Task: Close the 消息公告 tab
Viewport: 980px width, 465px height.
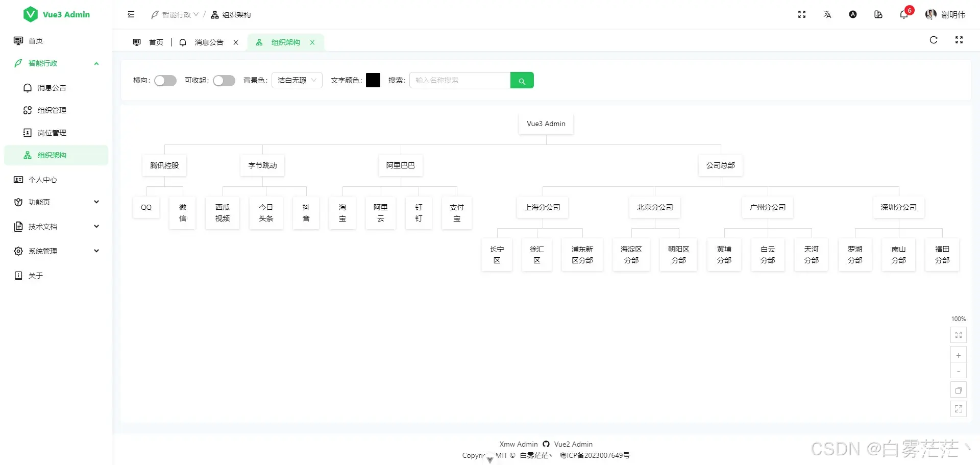Action: point(236,42)
